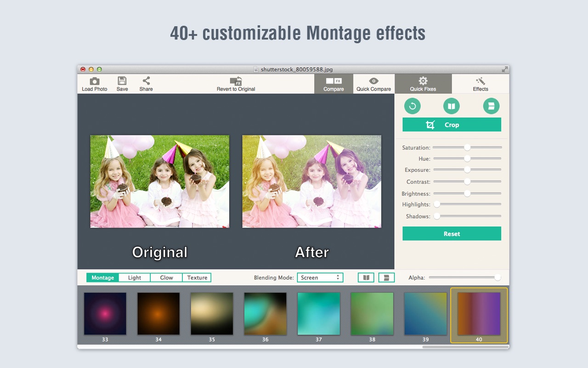This screenshot has width=588, height=368.
Task: Click the Crop button
Action: click(x=452, y=125)
